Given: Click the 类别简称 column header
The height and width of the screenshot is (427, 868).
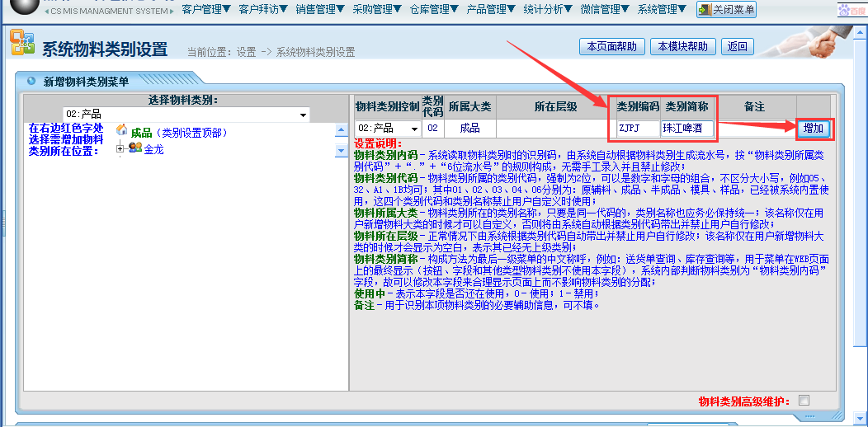Looking at the screenshot, I should [x=687, y=106].
